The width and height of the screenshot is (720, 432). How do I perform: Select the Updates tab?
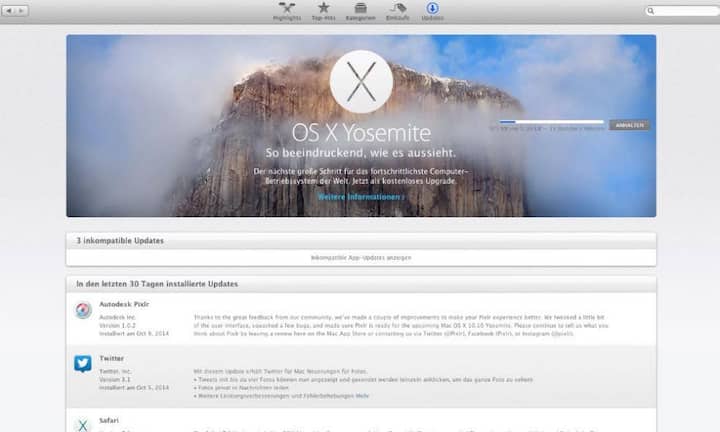(x=433, y=11)
